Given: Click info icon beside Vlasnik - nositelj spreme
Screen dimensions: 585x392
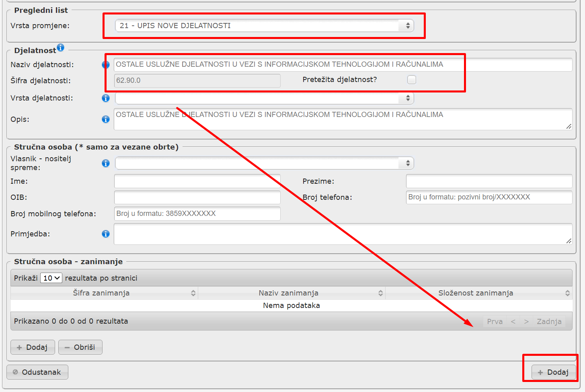Looking at the screenshot, I should coord(106,163).
